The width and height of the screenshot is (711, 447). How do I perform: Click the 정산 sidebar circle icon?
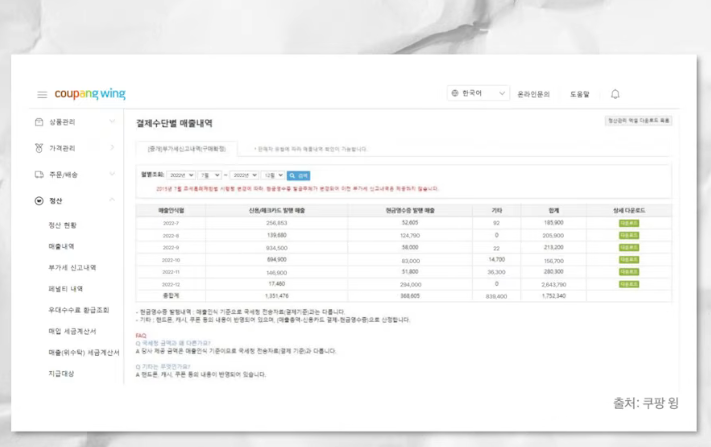pos(39,201)
